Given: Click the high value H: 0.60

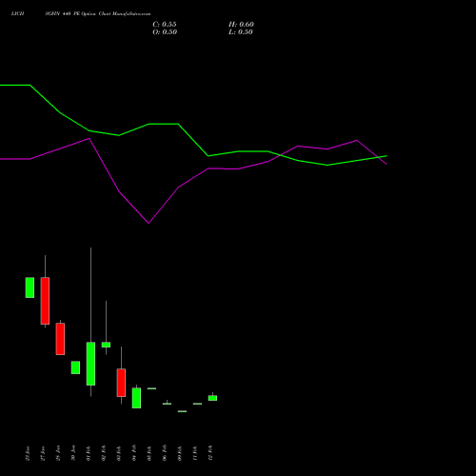Looking at the screenshot, I should point(241,25).
